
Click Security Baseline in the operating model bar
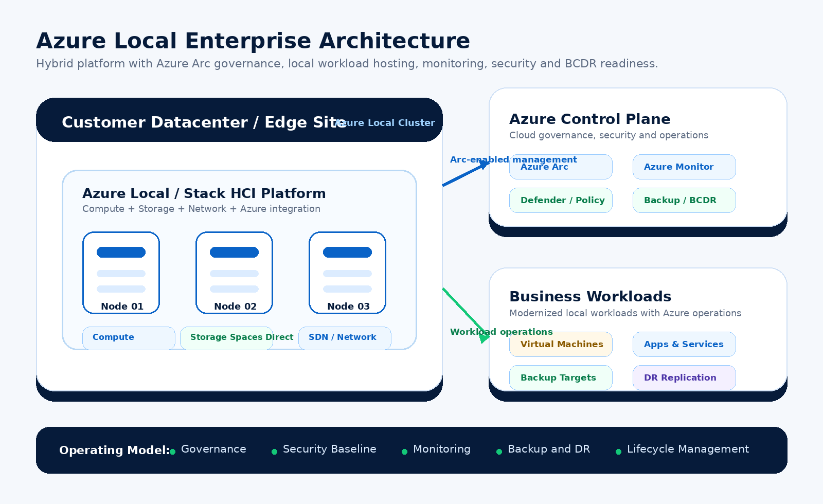click(330, 449)
